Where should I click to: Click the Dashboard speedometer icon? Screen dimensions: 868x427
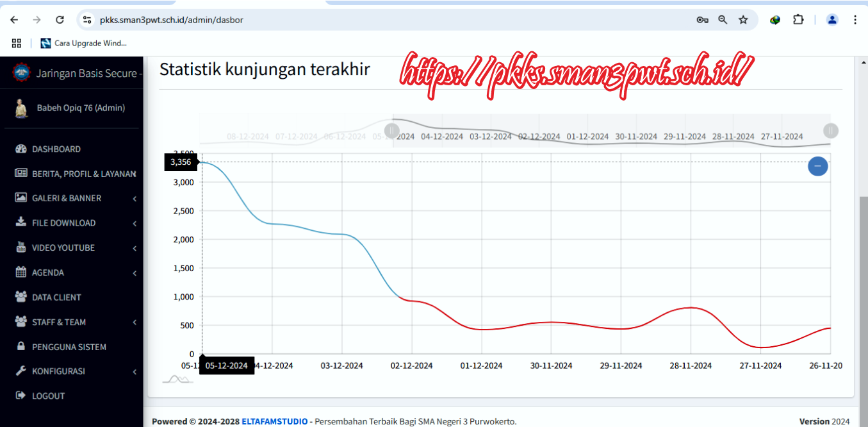[20, 149]
